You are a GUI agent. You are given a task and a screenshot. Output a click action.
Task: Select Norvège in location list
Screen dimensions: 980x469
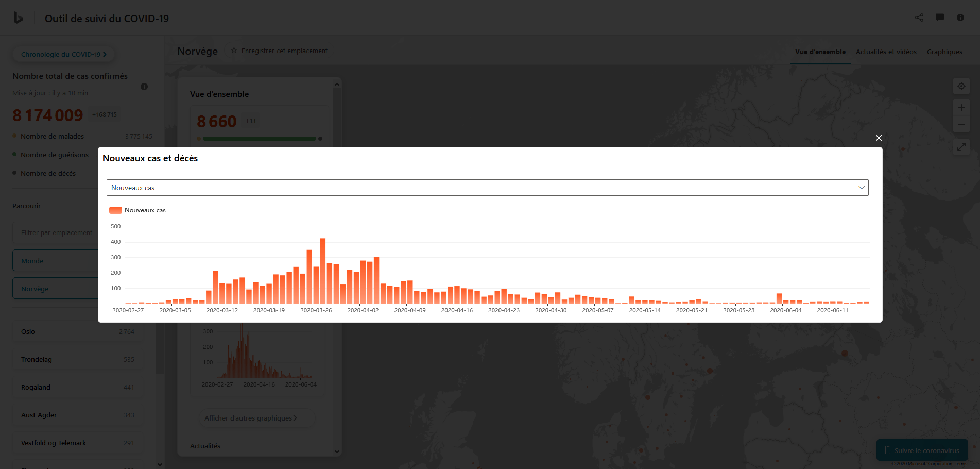pyautogui.click(x=55, y=289)
